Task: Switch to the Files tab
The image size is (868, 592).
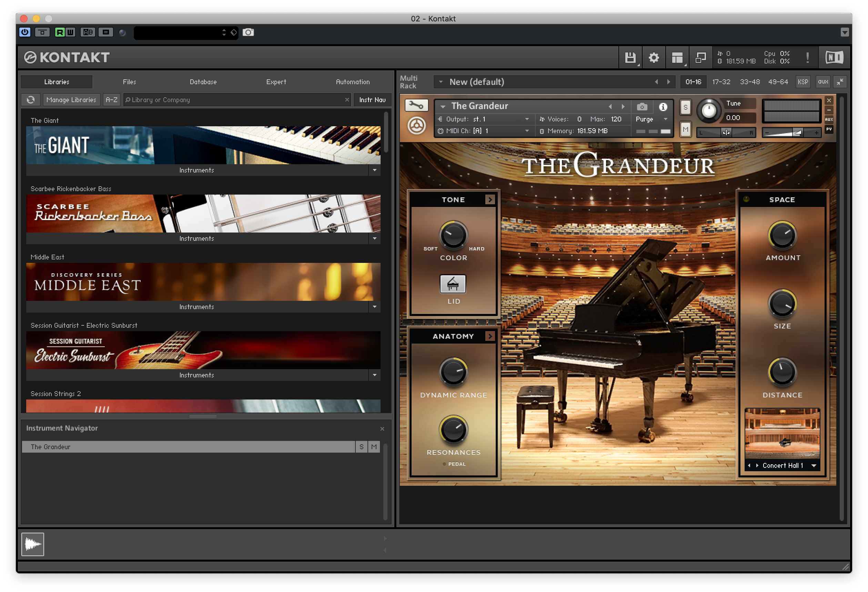Action: [x=130, y=82]
